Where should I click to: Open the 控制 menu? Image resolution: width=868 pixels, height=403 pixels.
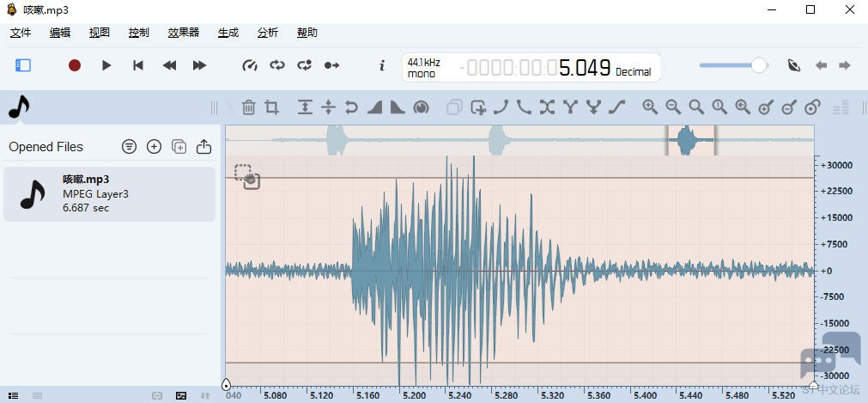click(138, 33)
